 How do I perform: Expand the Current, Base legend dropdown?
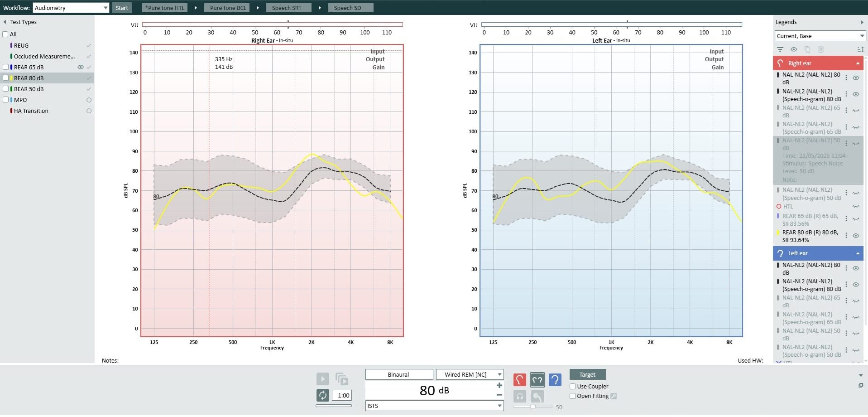click(x=861, y=36)
